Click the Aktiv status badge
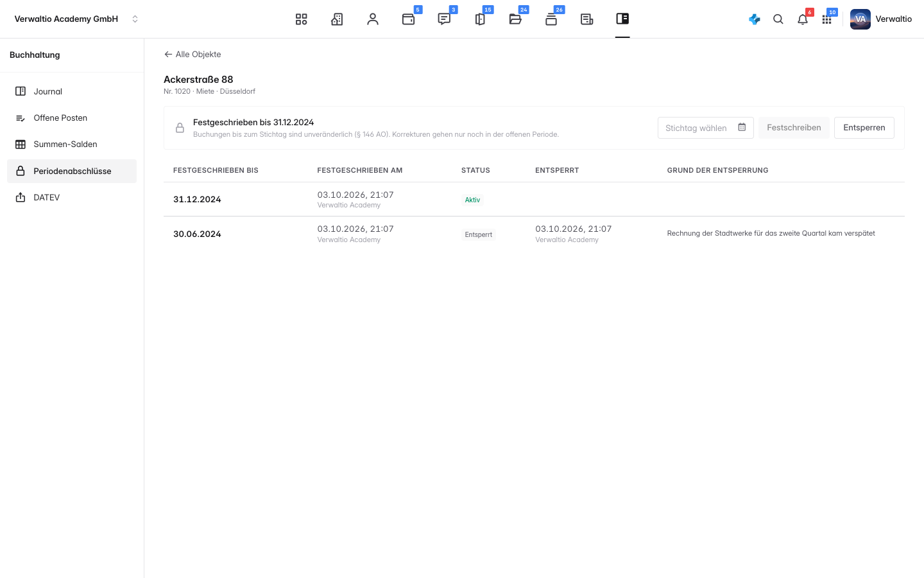924x578 pixels. 472,200
